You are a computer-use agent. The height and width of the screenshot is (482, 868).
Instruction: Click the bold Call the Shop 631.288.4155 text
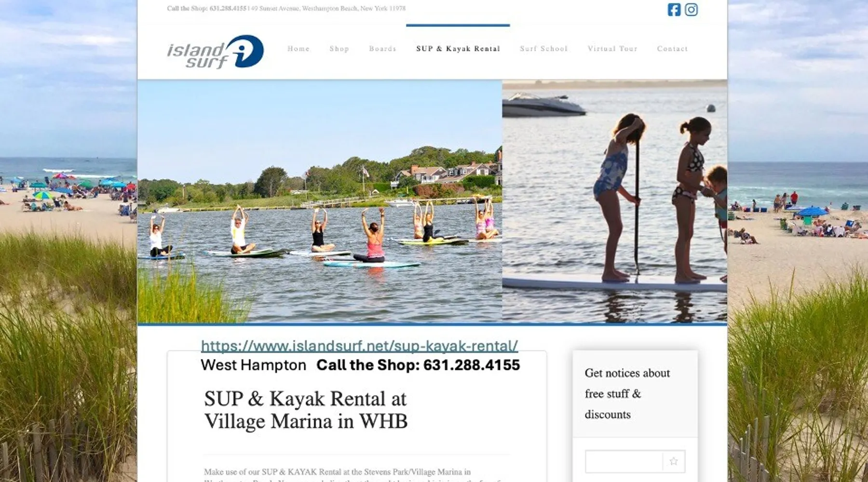coord(418,365)
